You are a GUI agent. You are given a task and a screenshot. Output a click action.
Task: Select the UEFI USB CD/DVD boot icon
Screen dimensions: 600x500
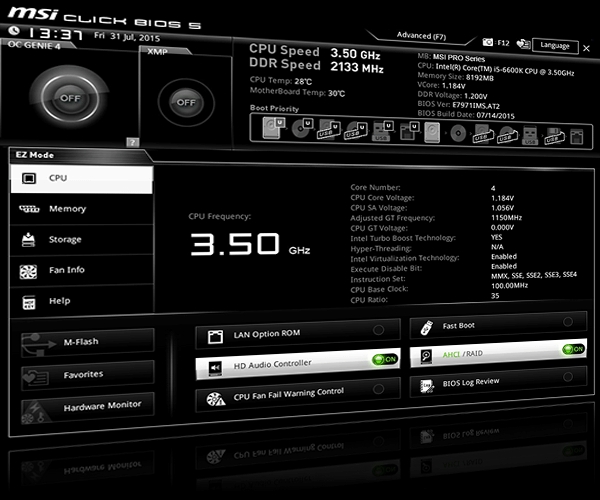pos(356,131)
